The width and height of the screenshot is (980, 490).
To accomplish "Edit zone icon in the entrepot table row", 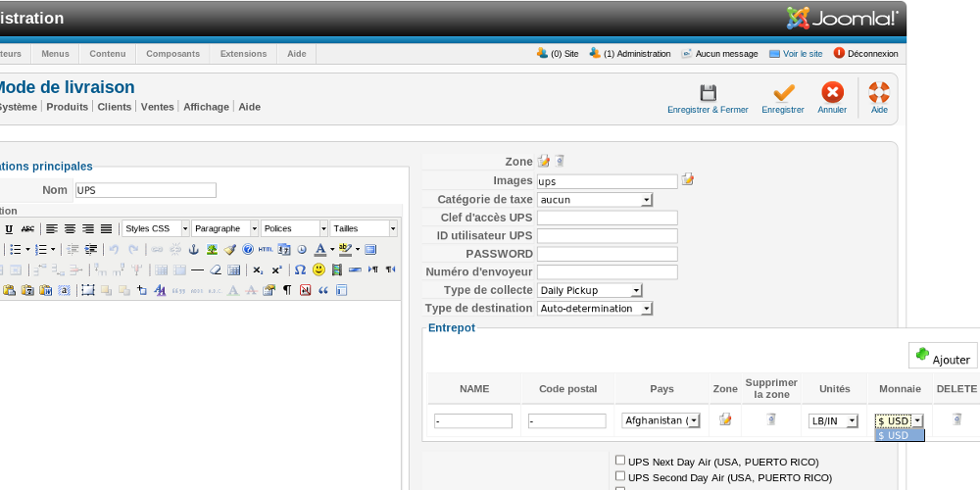I will coord(725,419).
